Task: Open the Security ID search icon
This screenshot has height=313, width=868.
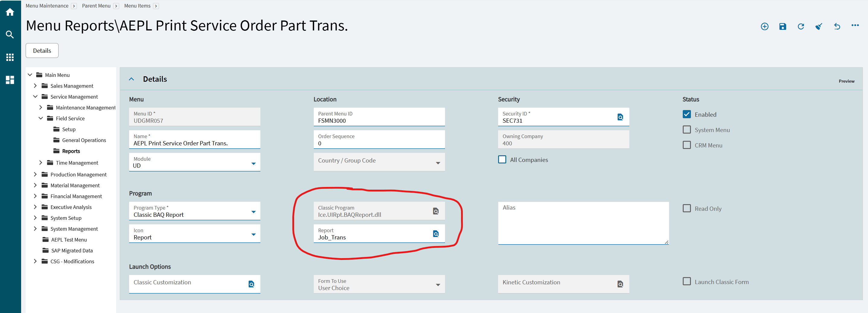Action: [x=620, y=117]
